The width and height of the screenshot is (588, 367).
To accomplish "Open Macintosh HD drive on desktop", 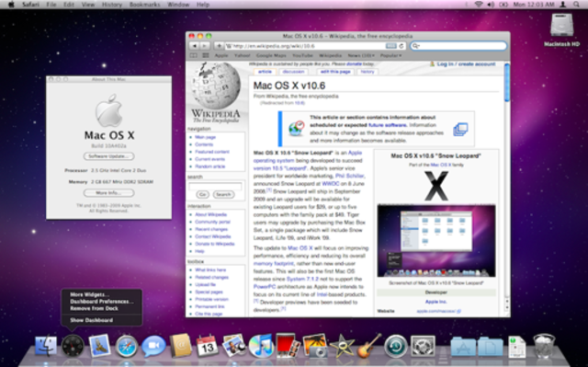I will (x=561, y=29).
